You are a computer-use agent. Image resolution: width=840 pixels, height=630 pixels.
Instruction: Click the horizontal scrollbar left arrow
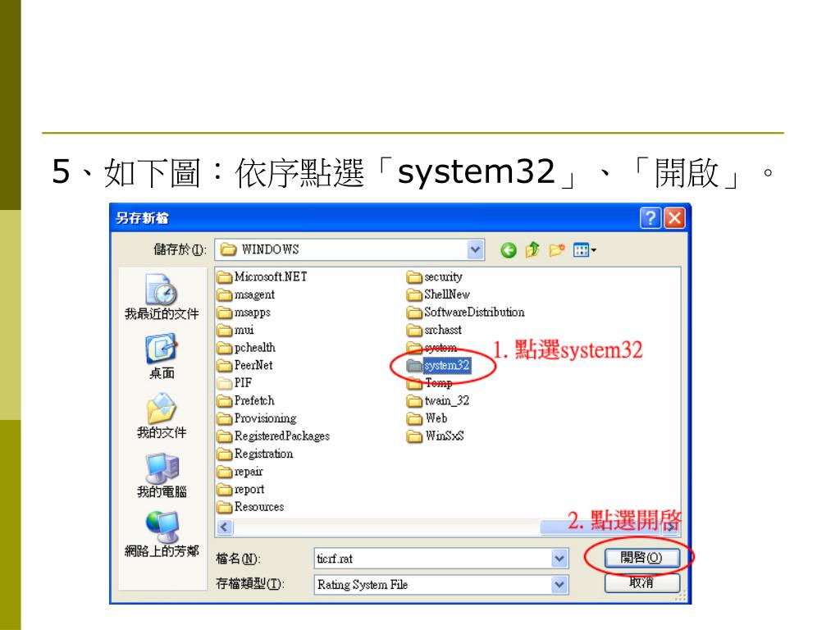[225, 527]
